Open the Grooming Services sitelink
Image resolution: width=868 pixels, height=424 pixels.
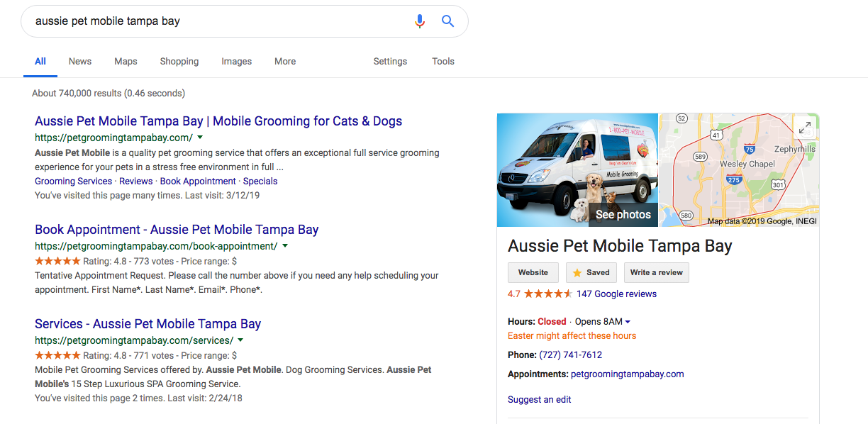74,181
